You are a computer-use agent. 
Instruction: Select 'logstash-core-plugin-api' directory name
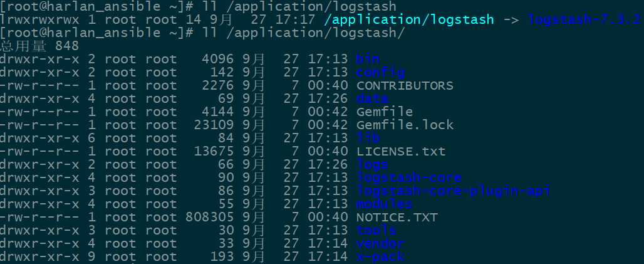[453, 191]
